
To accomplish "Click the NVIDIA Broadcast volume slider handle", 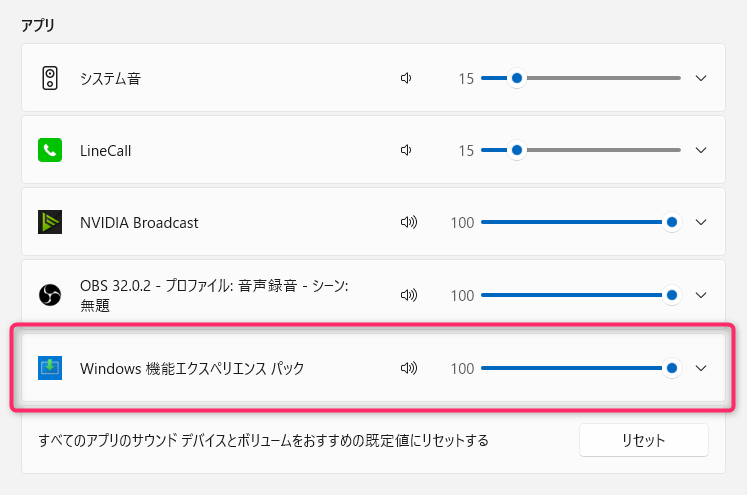I will 672,222.
